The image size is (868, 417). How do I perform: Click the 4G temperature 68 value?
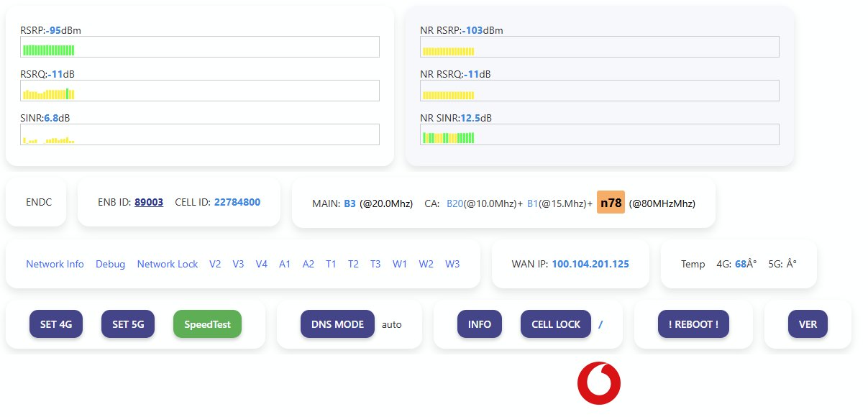(741, 264)
